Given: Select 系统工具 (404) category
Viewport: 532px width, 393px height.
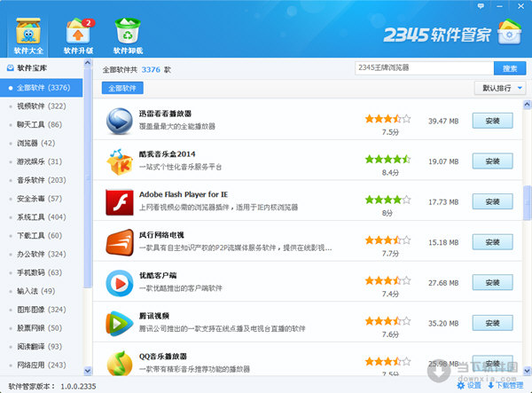Looking at the screenshot, I should 41,217.
